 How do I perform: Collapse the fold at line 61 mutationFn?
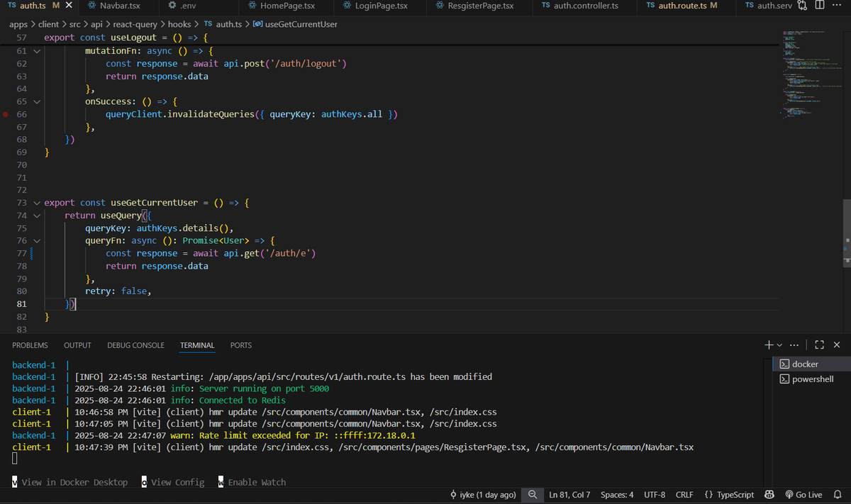pyautogui.click(x=37, y=50)
